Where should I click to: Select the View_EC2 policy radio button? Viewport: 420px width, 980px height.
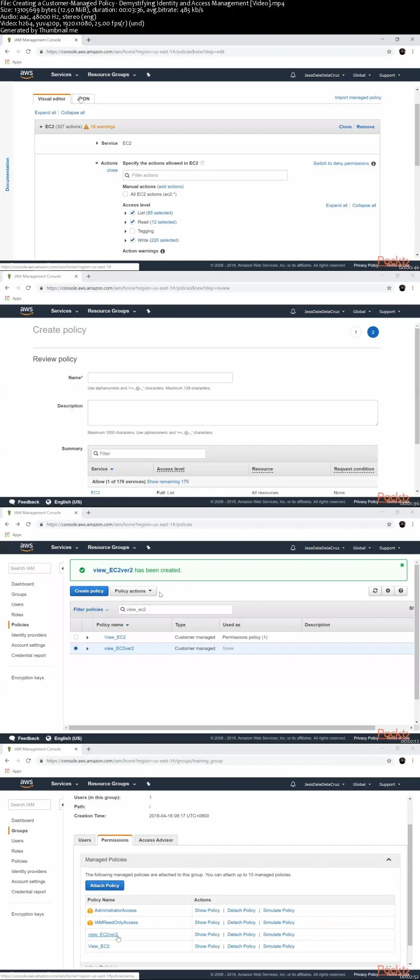click(76, 637)
